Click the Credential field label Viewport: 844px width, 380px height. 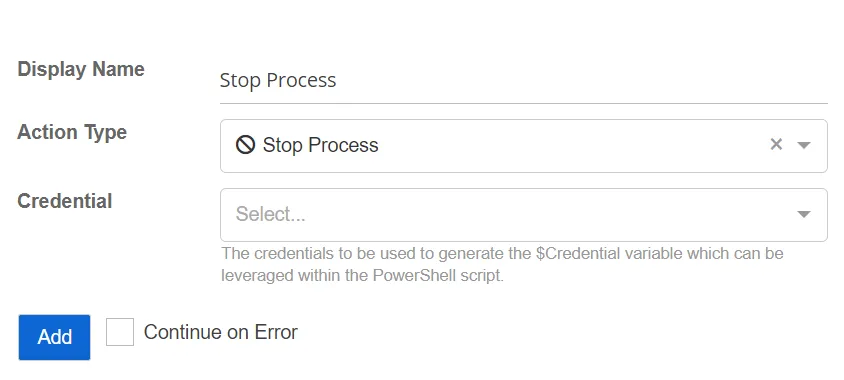65,201
